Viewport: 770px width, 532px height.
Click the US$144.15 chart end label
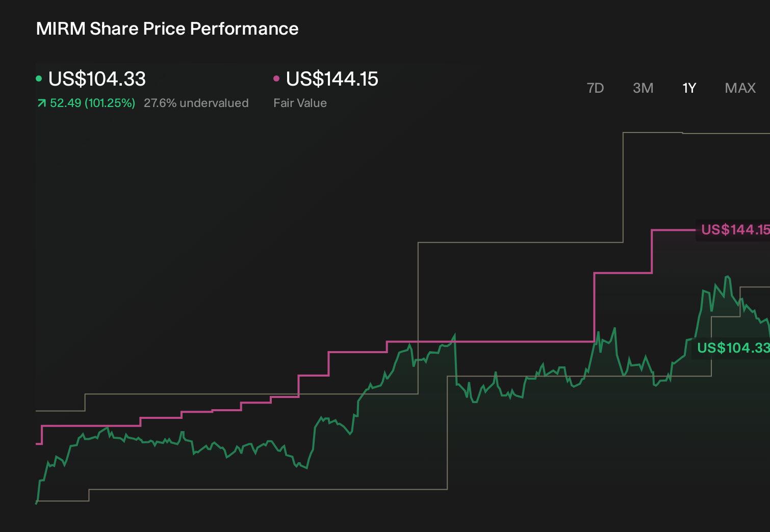735,230
